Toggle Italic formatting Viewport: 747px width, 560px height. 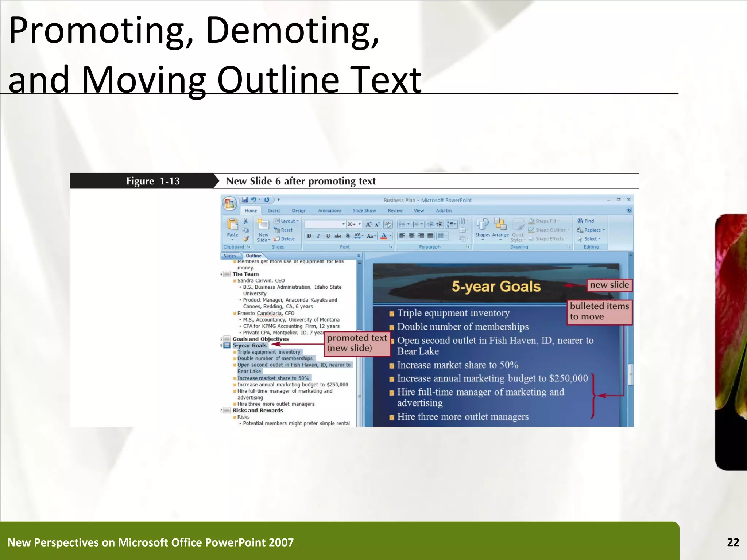click(x=318, y=236)
